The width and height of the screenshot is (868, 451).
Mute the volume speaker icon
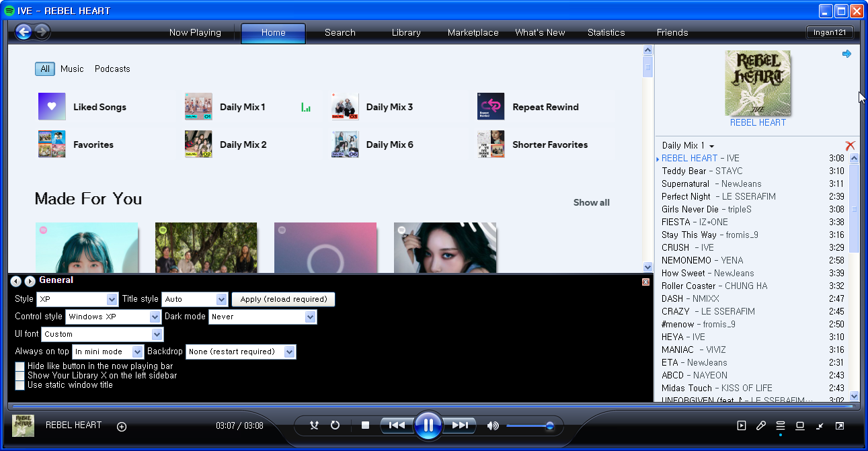493,425
